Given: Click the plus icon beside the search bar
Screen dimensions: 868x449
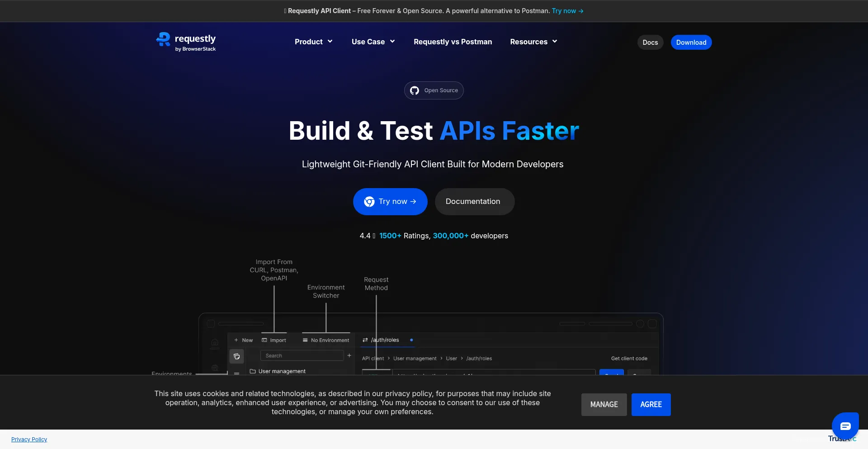Looking at the screenshot, I should (349, 355).
